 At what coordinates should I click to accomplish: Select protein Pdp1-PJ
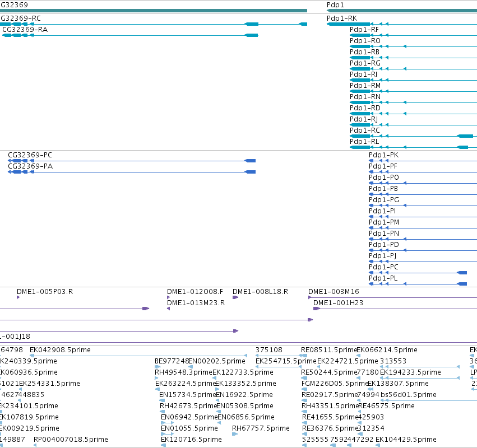click(x=382, y=256)
